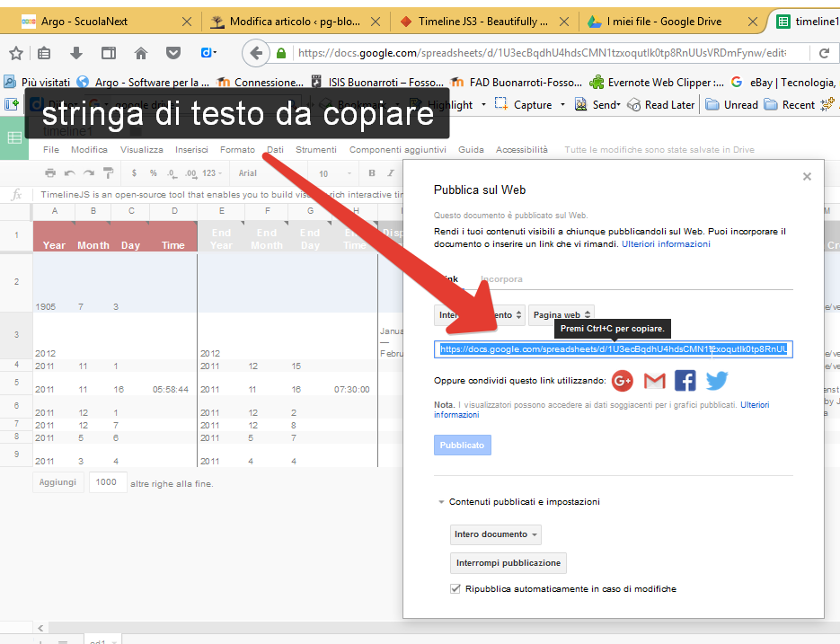Open Pagina web format dropdown
Image resolution: width=840 pixels, height=644 pixels.
(561, 315)
